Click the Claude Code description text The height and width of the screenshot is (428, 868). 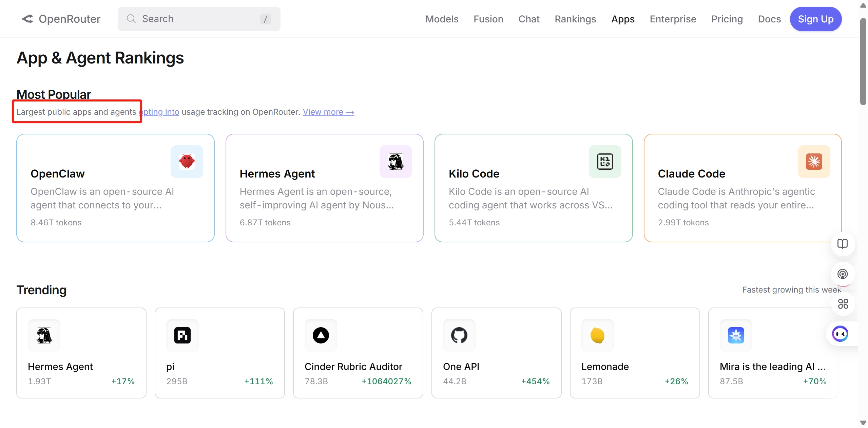coord(736,198)
